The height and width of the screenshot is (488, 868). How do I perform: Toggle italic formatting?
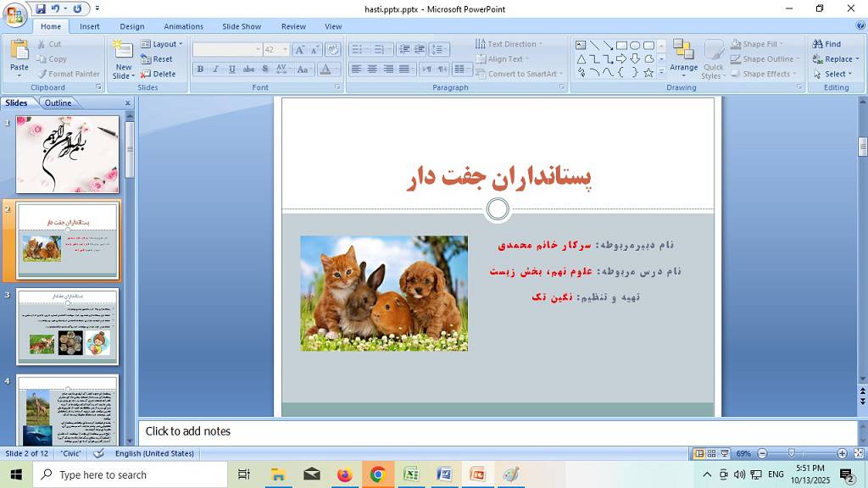coord(217,69)
